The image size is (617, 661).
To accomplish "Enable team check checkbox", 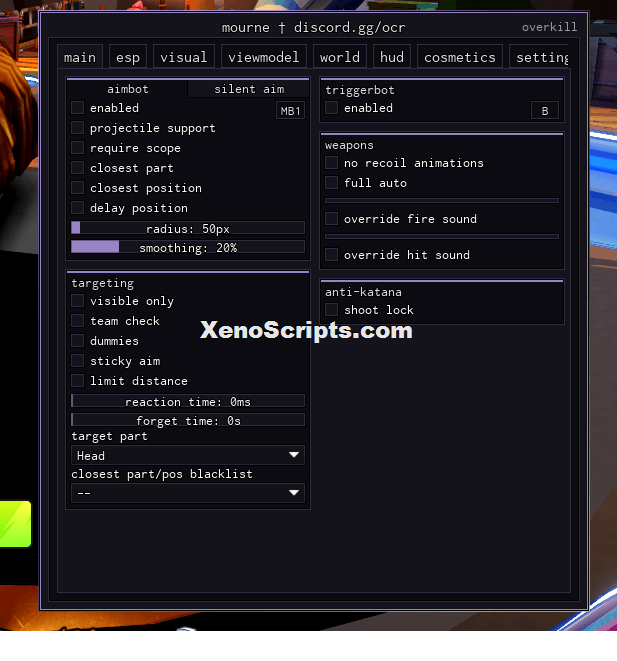I will click(77, 321).
